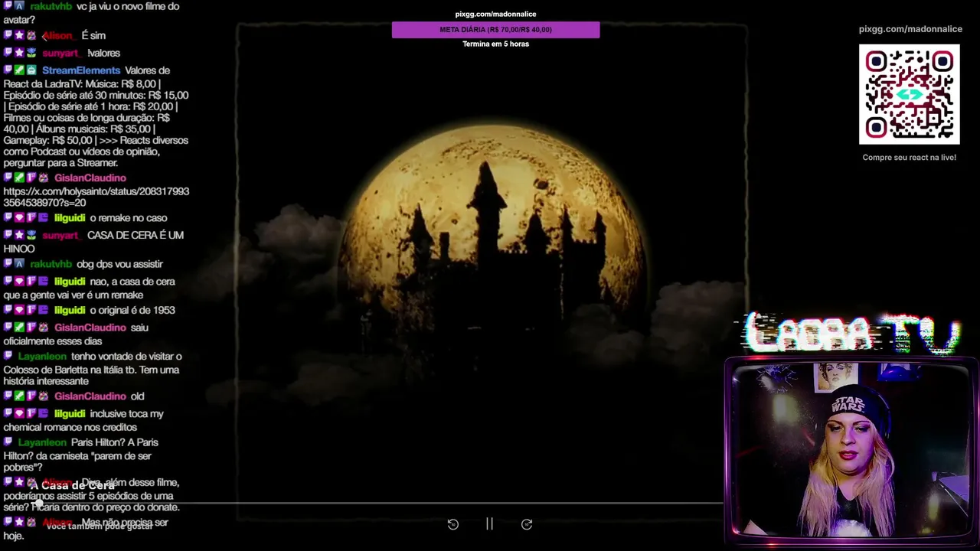The width and height of the screenshot is (980, 551).
Task: Click the purple META DIÁRIA donation goal bar
Action: click(x=495, y=30)
